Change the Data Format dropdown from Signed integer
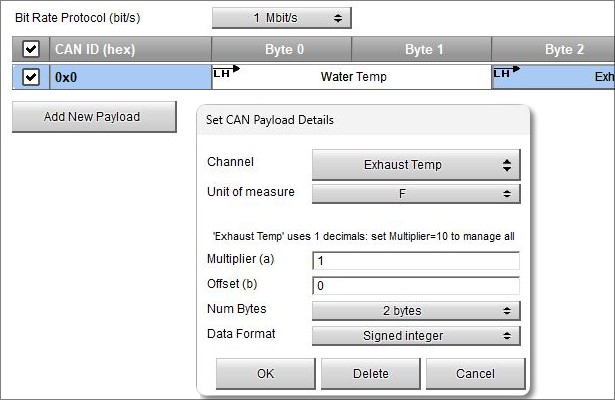The height and width of the screenshot is (400, 615). (x=416, y=336)
